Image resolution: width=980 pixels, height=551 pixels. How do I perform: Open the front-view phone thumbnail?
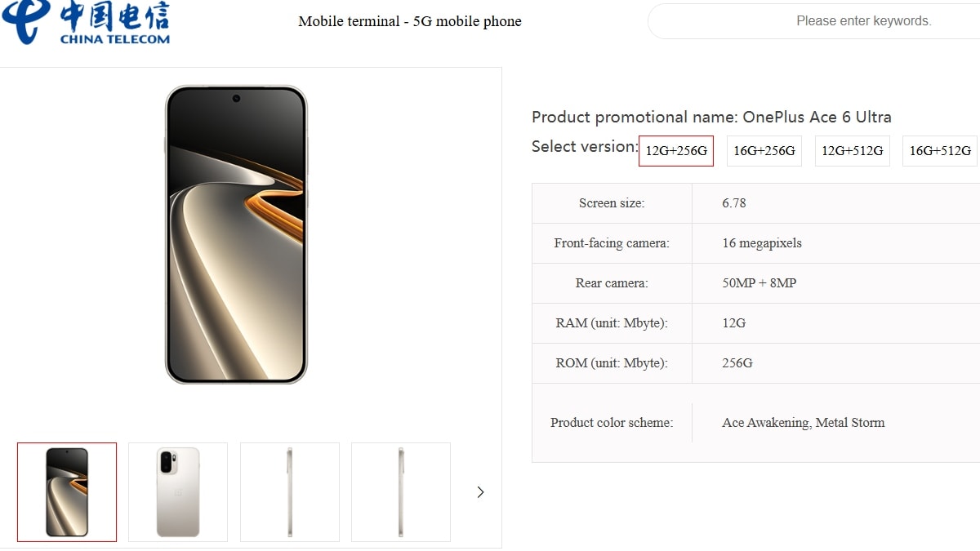point(66,492)
